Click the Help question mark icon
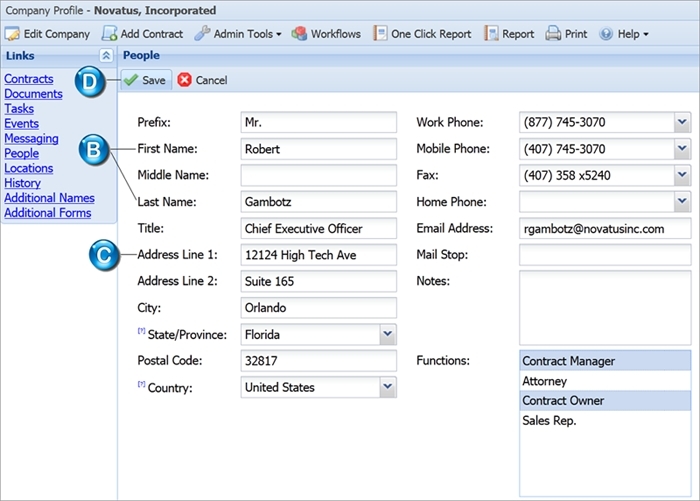Screen dimensions: 700x501 pos(606,34)
